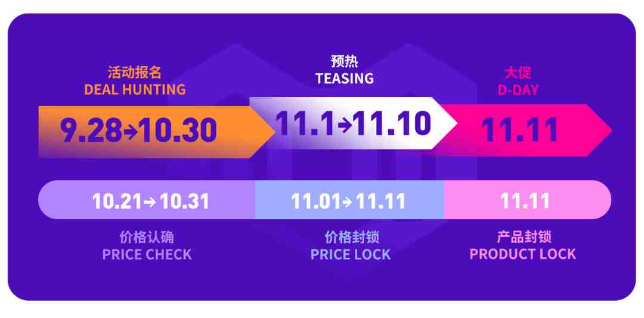The image size is (644, 318).
Task: Click the D-DAY pink heading
Action: [518, 90]
